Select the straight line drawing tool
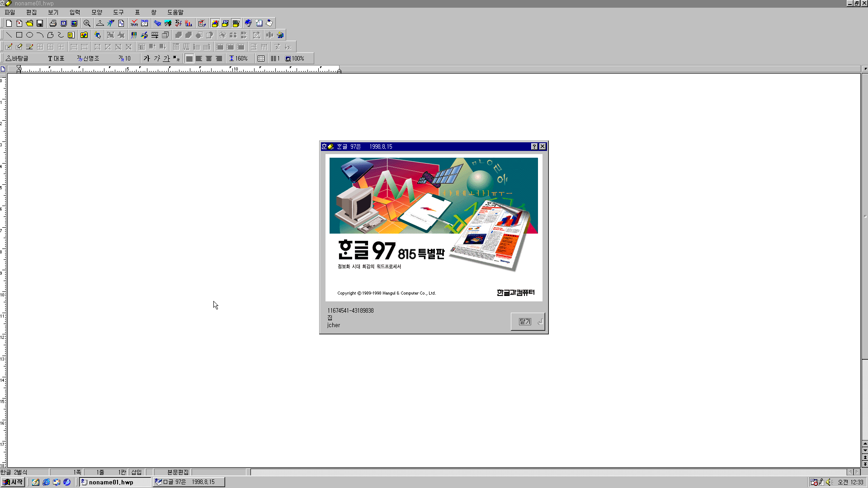The height and width of the screenshot is (488, 868). (9, 35)
